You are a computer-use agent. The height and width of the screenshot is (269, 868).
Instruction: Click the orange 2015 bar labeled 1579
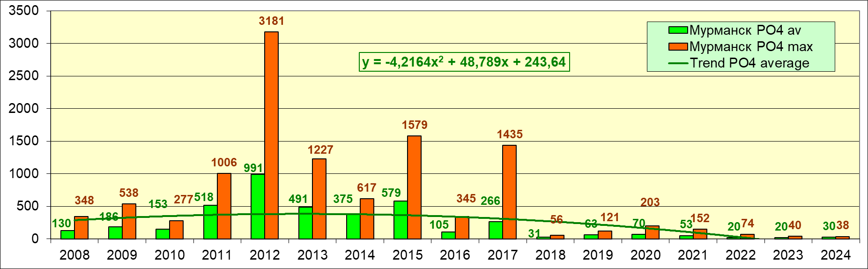(x=414, y=187)
